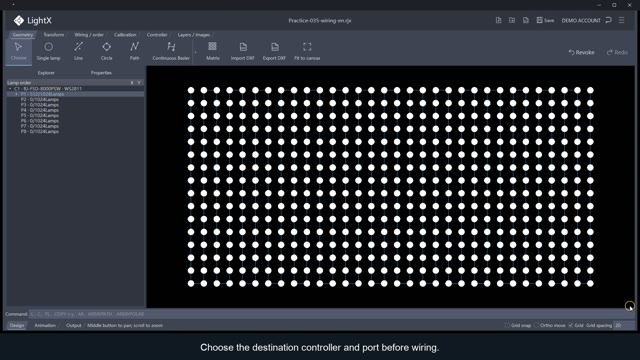Select the Line drawing tool
This screenshot has width=640, height=360.
[78, 51]
